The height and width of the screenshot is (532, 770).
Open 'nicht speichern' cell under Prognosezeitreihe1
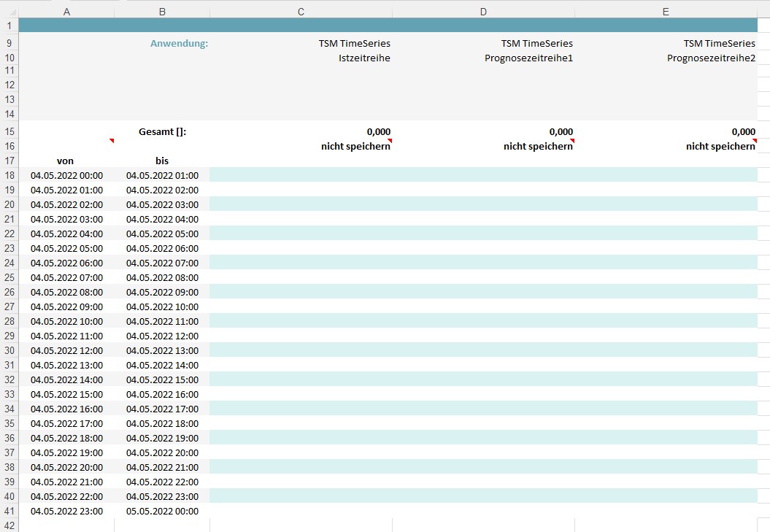pos(537,147)
